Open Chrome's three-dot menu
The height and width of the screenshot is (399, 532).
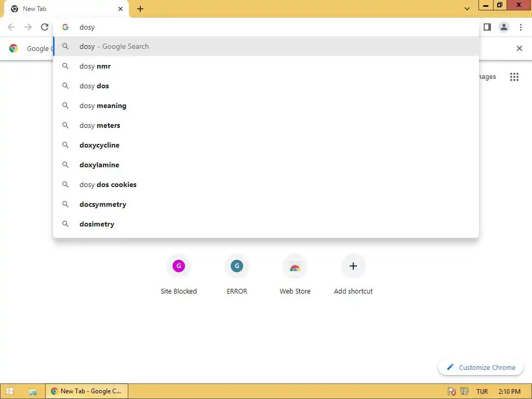(x=521, y=27)
